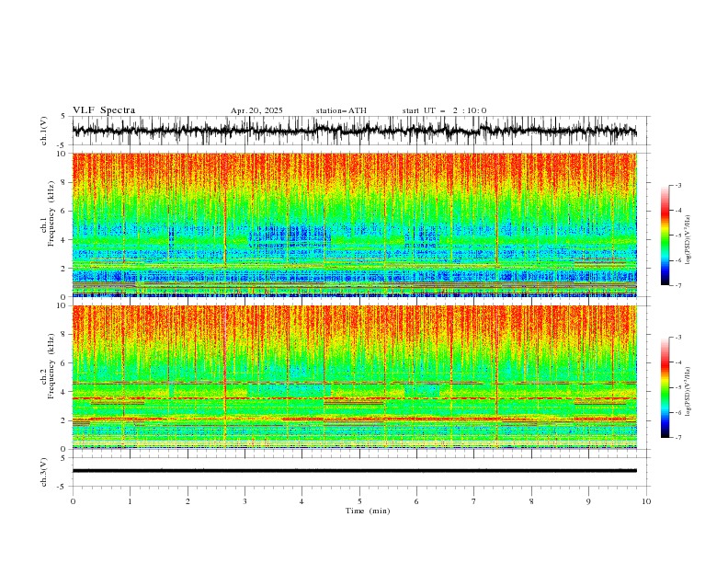Screen dimensions: 728x563
Task: Select the date "Apr. 20, 2025"
Action: coord(256,110)
